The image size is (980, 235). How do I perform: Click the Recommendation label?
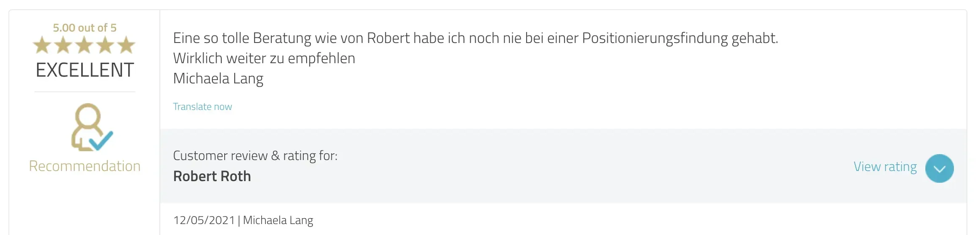[85, 166]
